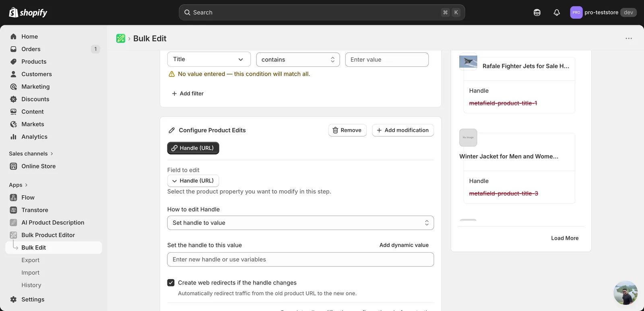The height and width of the screenshot is (311, 644).
Task: Click the Home icon in the sidebar
Action: tap(13, 37)
